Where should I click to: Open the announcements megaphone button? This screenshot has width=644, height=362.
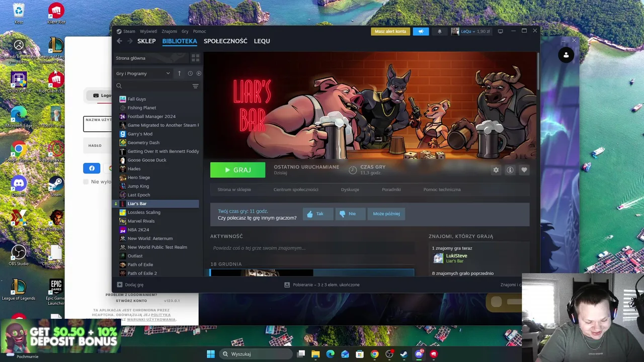point(421,31)
